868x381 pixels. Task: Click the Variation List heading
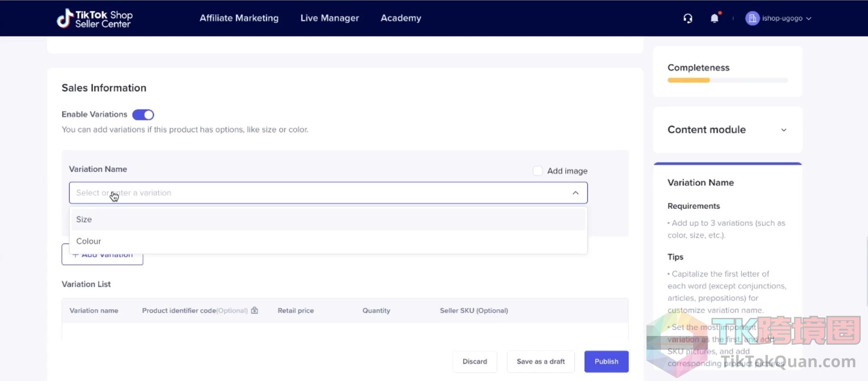(86, 284)
